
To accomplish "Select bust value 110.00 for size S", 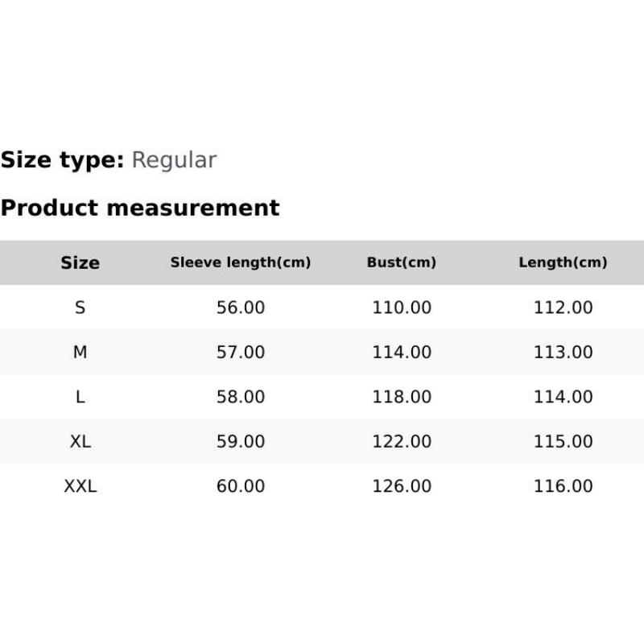I will pos(402,308).
